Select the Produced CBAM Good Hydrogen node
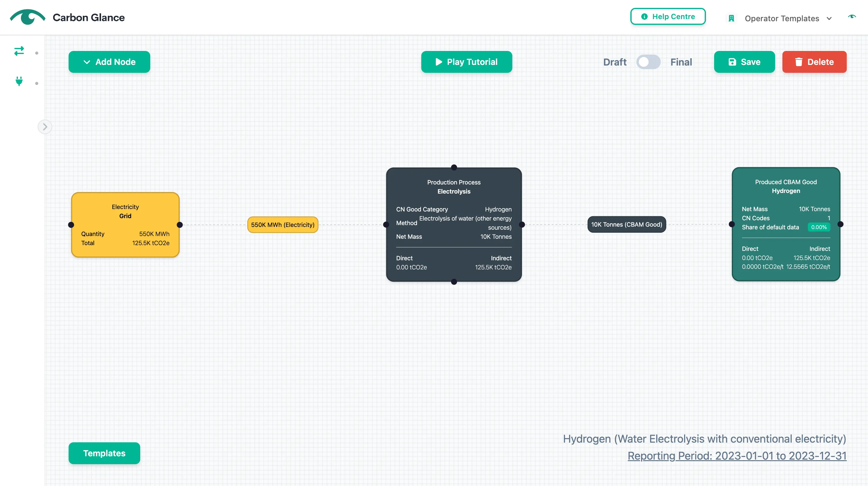This screenshot has height=486, width=868. tap(786, 224)
